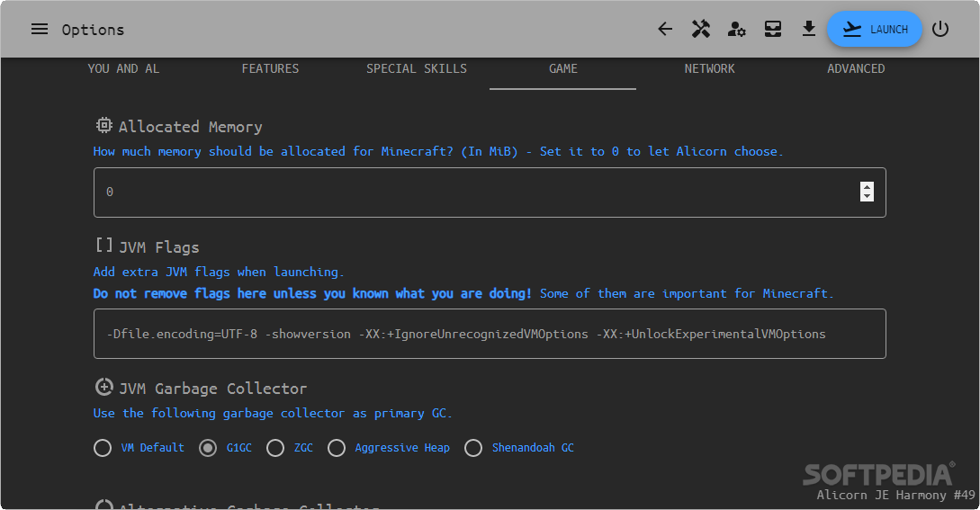Click the 'How much memory should be allocated' description
This screenshot has width=980, height=510.
coord(438,151)
